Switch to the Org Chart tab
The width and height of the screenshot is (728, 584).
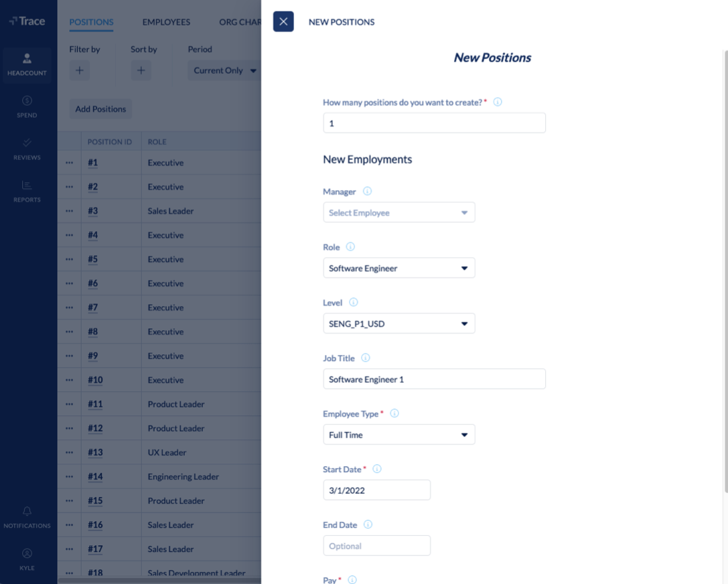[239, 22]
